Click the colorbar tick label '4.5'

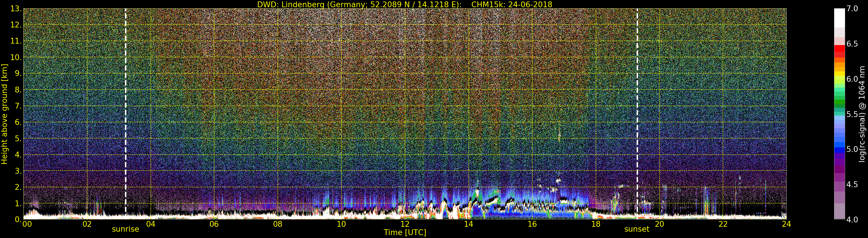[x=852, y=184]
